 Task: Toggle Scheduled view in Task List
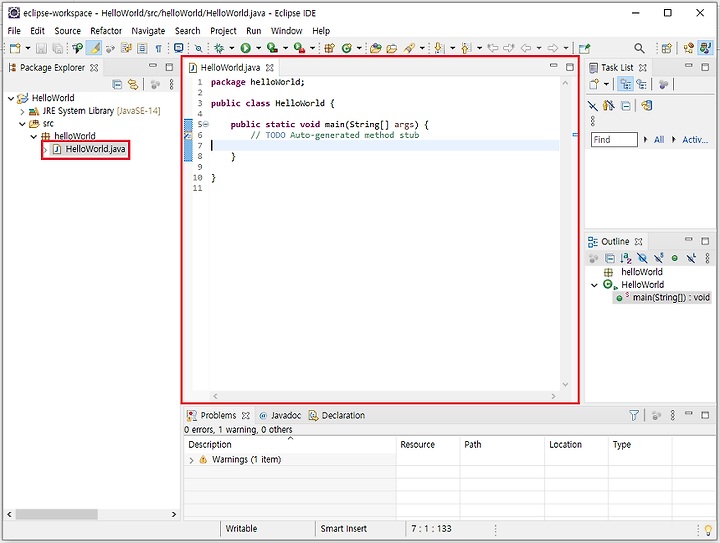click(641, 84)
